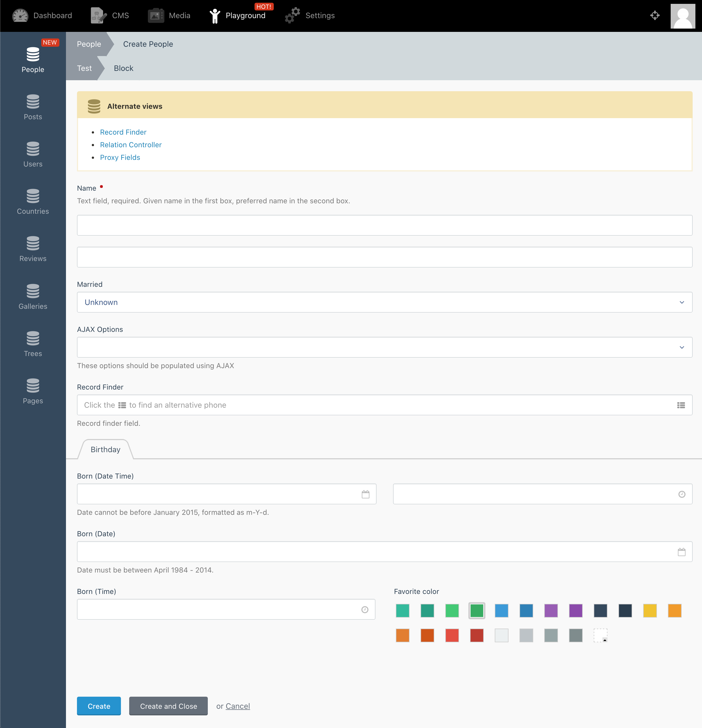Open the Countries sidebar icon
This screenshot has height=728, width=702.
coord(33,202)
